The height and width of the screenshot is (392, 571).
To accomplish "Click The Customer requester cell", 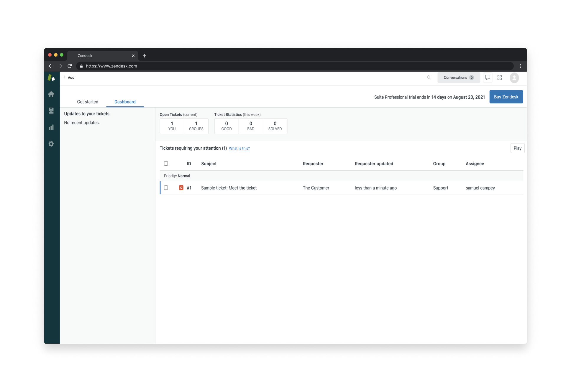I will pos(316,188).
